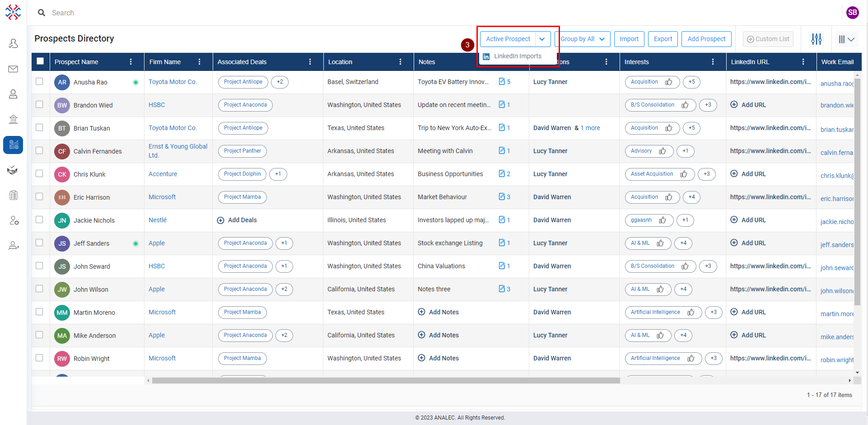Open Anusha Rao's LinkedIn URL
868x425 pixels.
pos(770,82)
